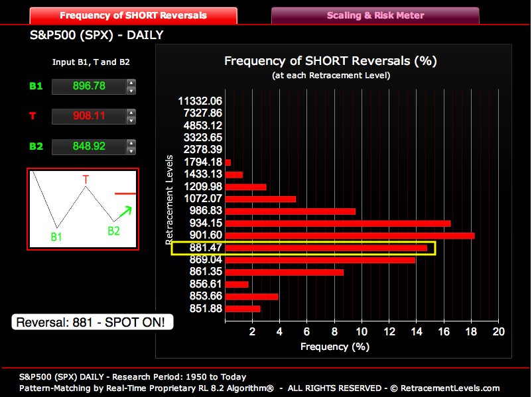Select the highlighted 881.47 retracement bar
This screenshot has height=397, width=532.
click(326, 248)
